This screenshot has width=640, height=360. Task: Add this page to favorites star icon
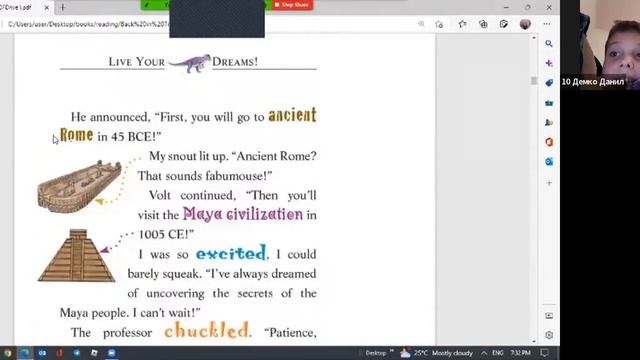click(439, 24)
